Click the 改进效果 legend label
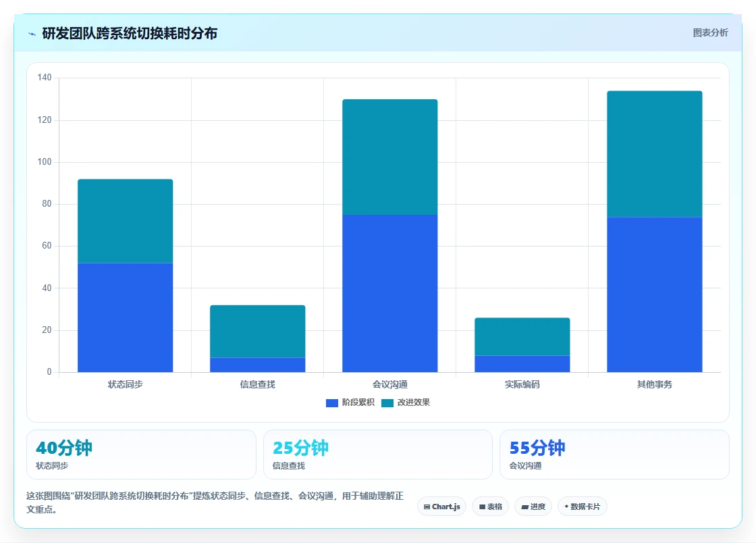 click(x=414, y=403)
